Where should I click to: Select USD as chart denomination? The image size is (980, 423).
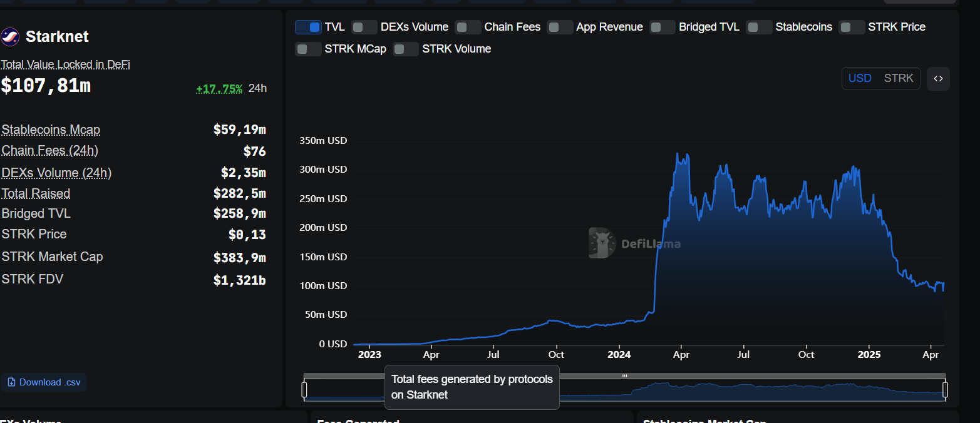860,79
